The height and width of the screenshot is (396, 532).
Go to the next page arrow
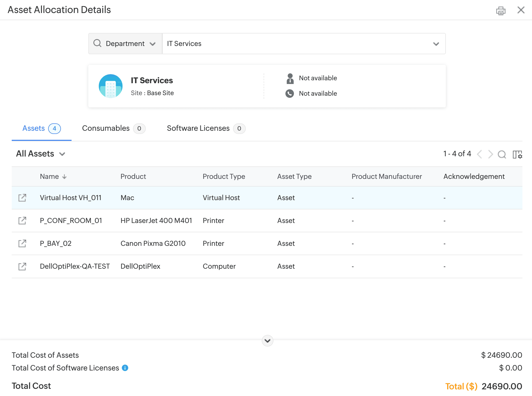tap(491, 154)
